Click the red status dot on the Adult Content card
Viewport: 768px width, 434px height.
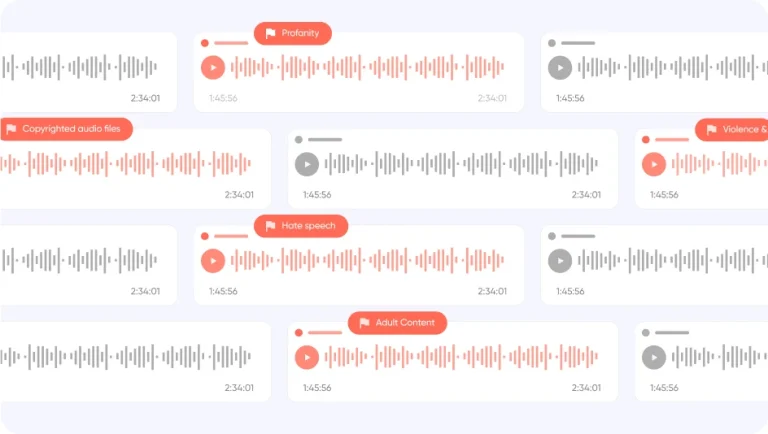(299, 333)
